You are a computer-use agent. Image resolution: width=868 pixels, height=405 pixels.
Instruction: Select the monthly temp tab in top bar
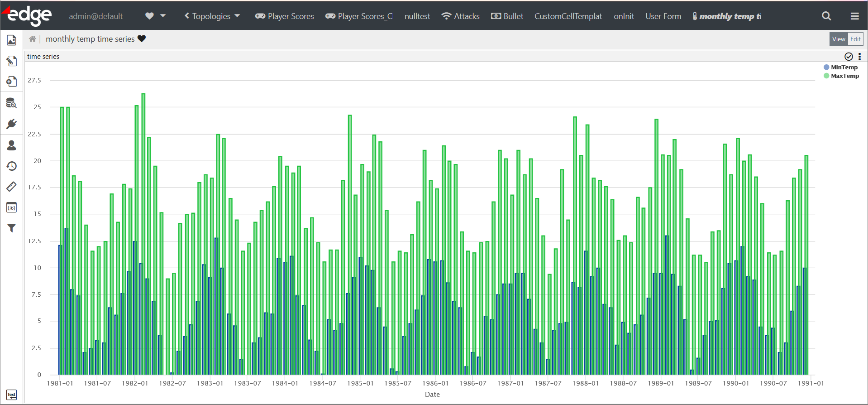[x=727, y=16]
